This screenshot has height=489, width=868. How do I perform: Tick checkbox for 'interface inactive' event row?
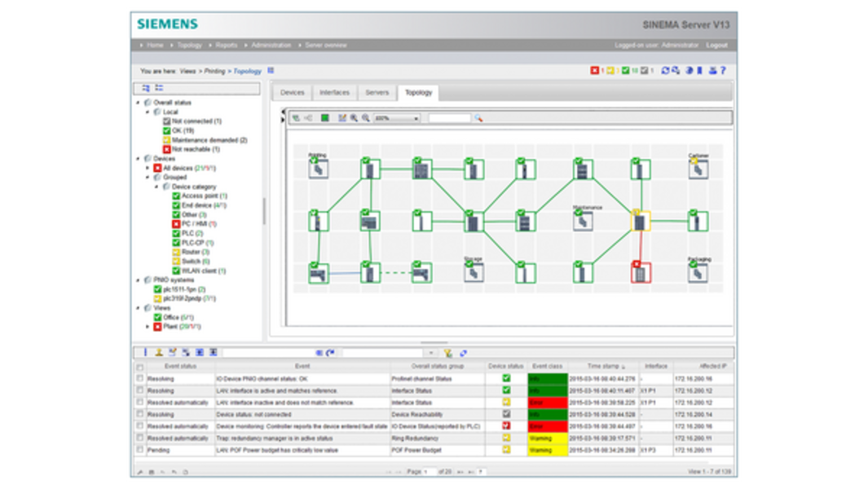[x=140, y=403]
